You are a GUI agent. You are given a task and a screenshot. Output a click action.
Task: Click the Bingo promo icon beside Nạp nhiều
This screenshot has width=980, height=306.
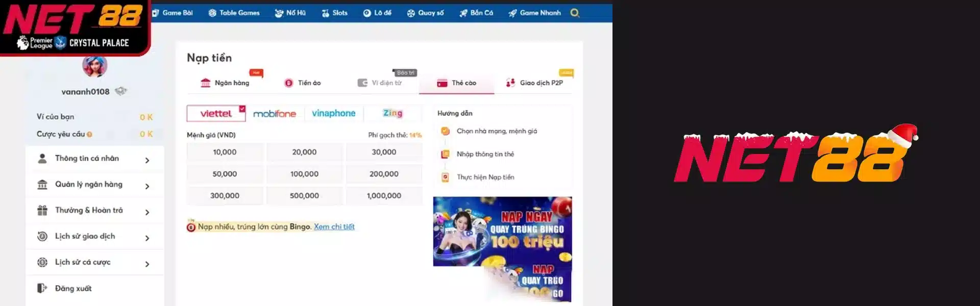[191, 227]
